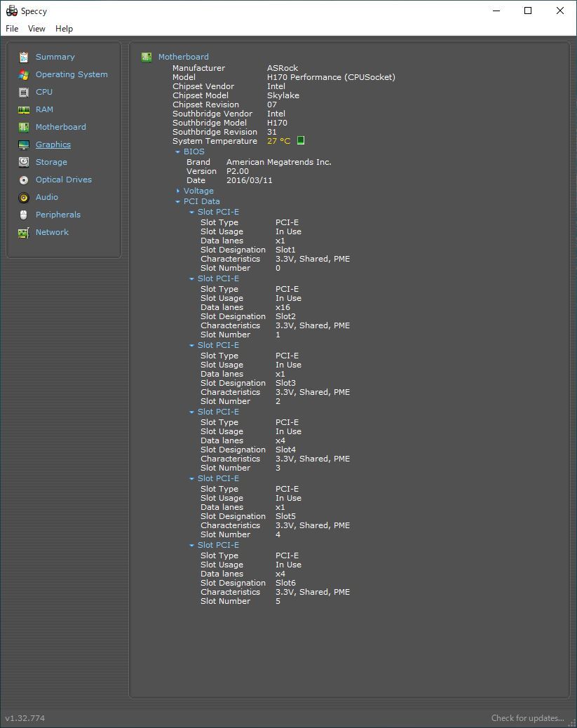Click the Summary clipboard icon
This screenshot has width=577, height=728.
click(24, 57)
